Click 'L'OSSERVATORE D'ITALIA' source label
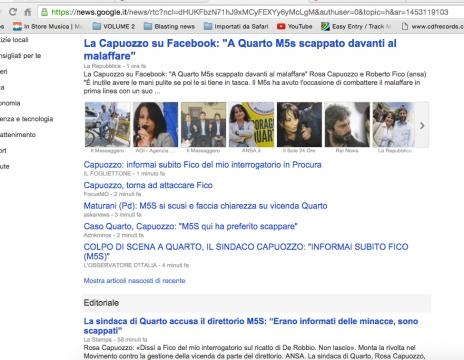464x360 pixels. [x=120, y=265]
